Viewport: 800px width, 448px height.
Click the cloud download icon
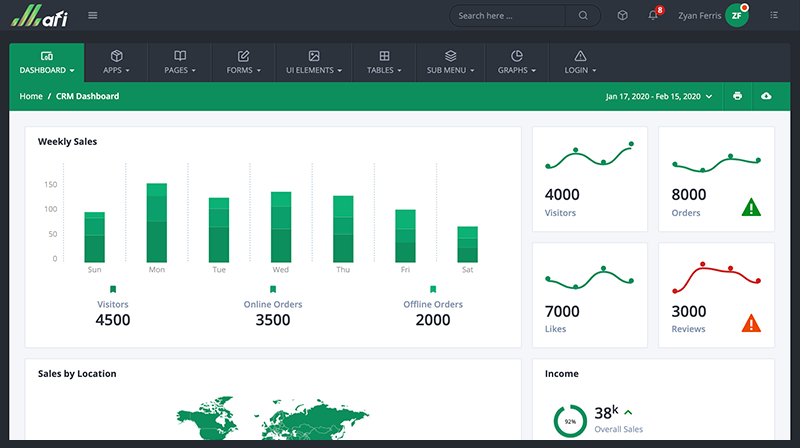click(766, 96)
